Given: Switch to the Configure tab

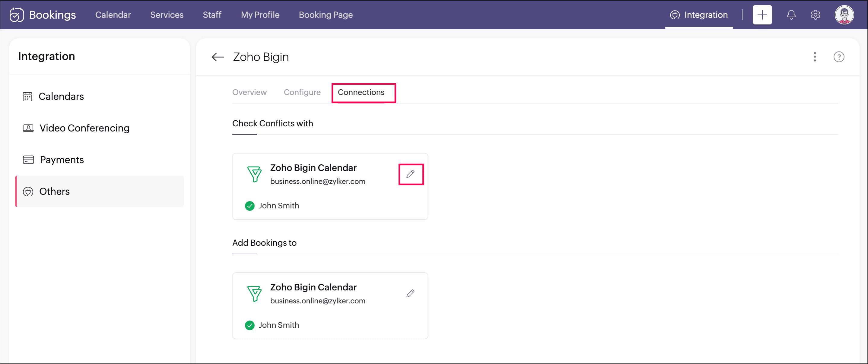Looking at the screenshot, I should [x=302, y=92].
